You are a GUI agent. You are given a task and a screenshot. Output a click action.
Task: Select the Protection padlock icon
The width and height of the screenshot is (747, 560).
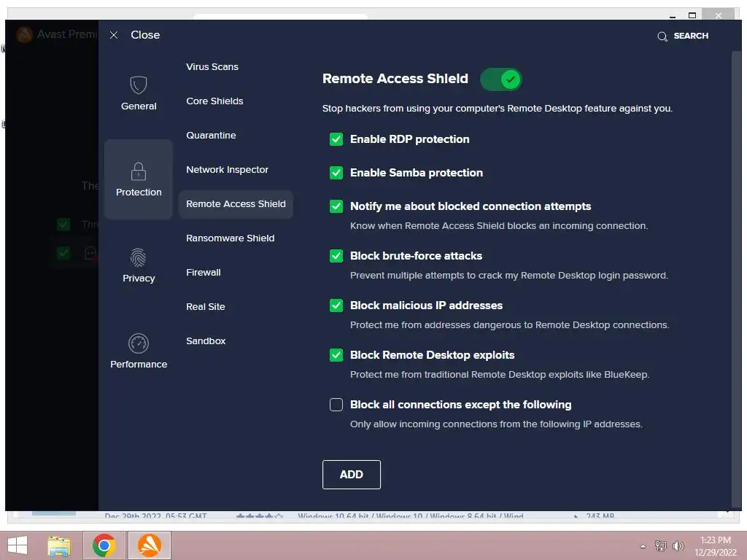[138, 171]
